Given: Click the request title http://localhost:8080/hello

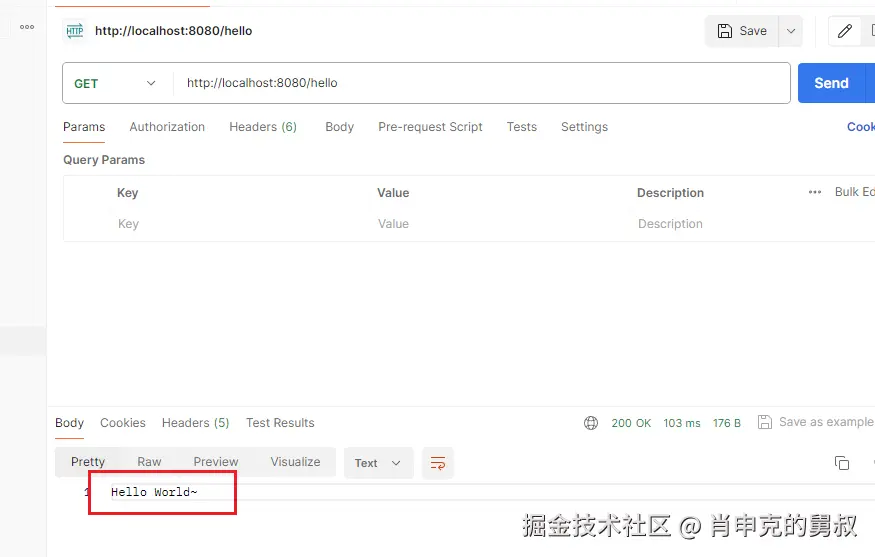Looking at the screenshot, I should pos(174,31).
